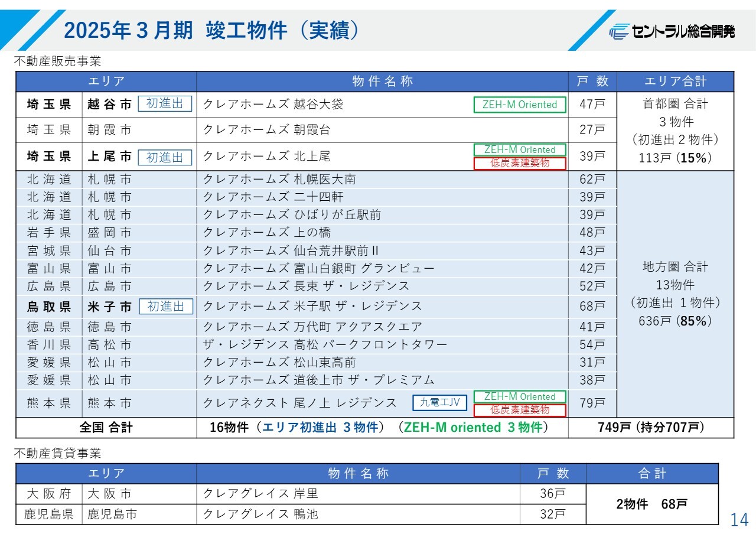Select property name クレアホームズ 上の橋
Viewport: 756px width, 534px height.
(266, 233)
